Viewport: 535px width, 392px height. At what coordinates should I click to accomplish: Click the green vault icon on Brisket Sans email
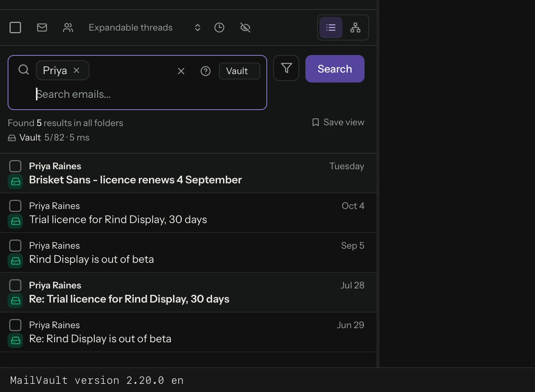point(15,182)
